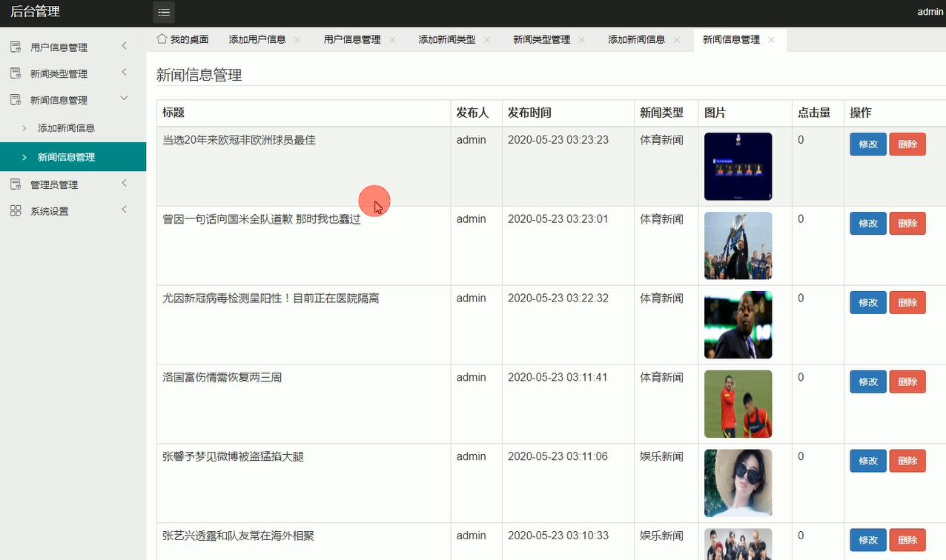The width and height of the screenshot is (946, 560).
Task: Click the 发布时间 column header
Action: point(529,113)
